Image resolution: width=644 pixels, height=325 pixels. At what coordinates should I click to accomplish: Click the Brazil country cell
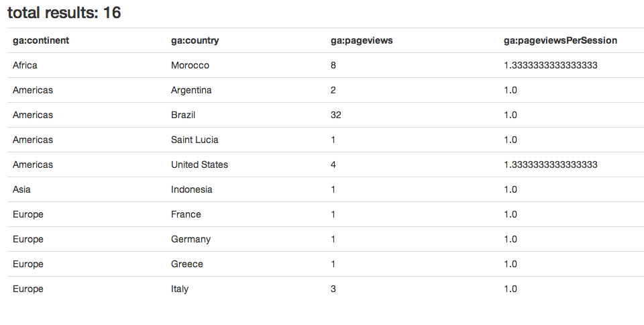point(183,115)
